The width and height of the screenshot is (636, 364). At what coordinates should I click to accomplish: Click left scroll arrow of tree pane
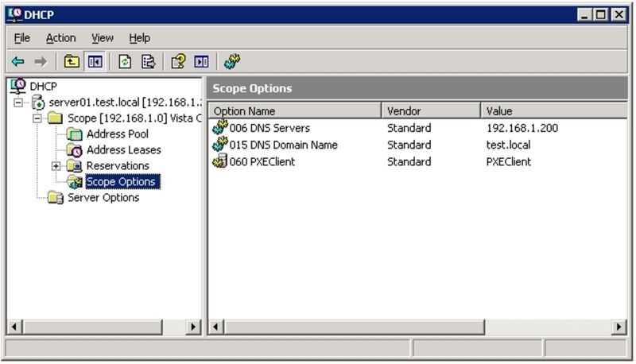[x=14, y=327]
